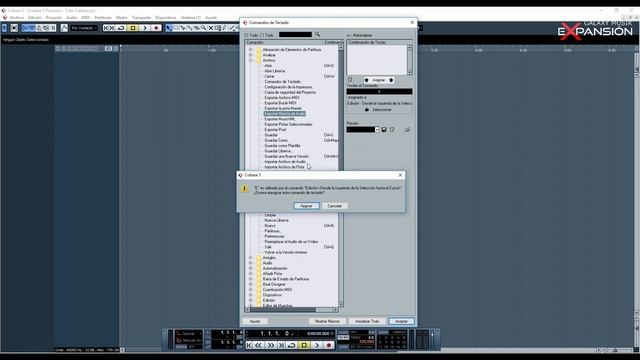The image size is (640, 360).
Task: Expand the Cuantización MIDI folder
Action: [x=250, y=289]
